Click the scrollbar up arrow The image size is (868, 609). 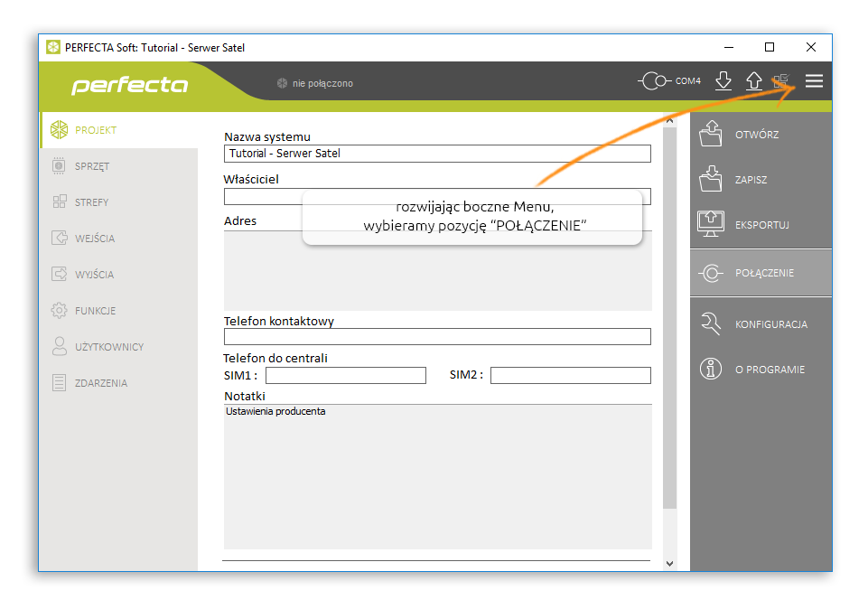click(x=670, y=120)
